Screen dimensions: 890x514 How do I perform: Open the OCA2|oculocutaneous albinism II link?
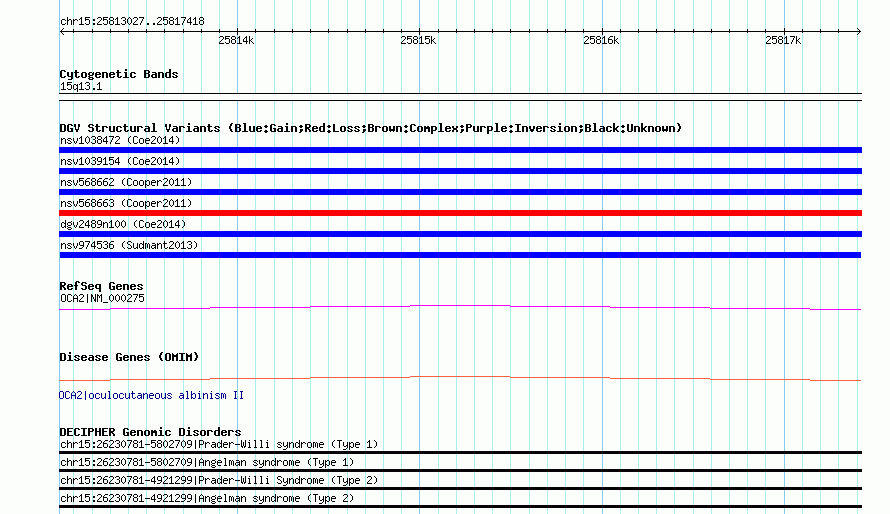tap(151, 395)
